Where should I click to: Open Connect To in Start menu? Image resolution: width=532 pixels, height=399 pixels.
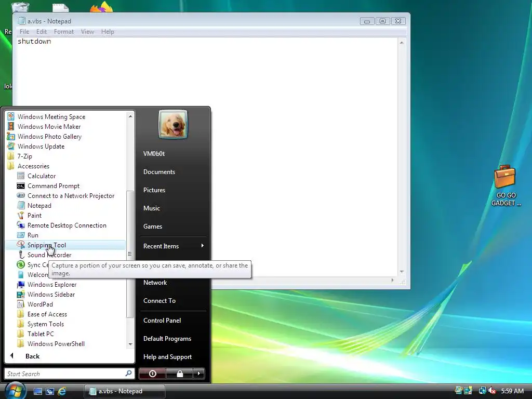(x=159, y=301)
